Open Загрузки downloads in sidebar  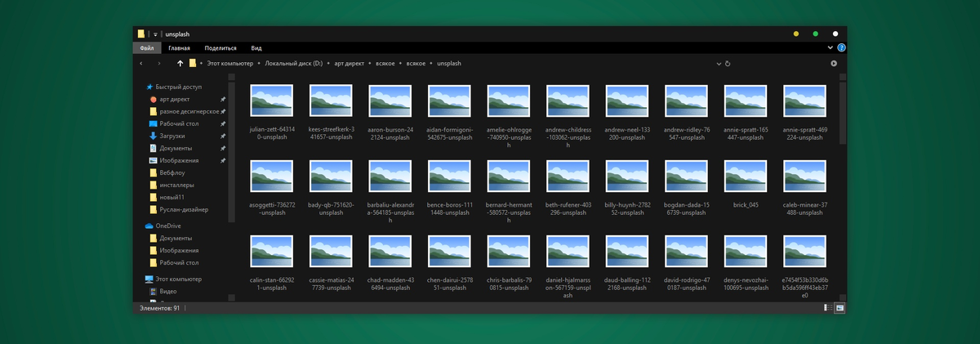tap(167, 136)
